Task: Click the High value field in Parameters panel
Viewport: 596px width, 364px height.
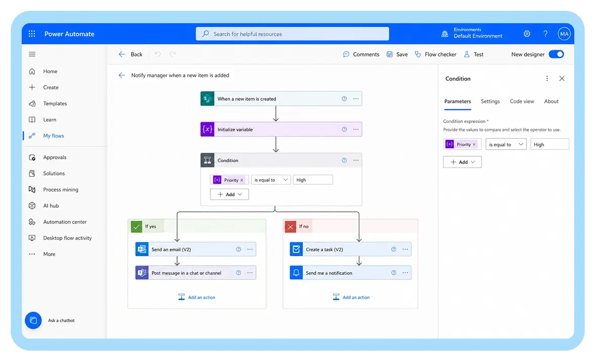Action: (x=550, y=144)
